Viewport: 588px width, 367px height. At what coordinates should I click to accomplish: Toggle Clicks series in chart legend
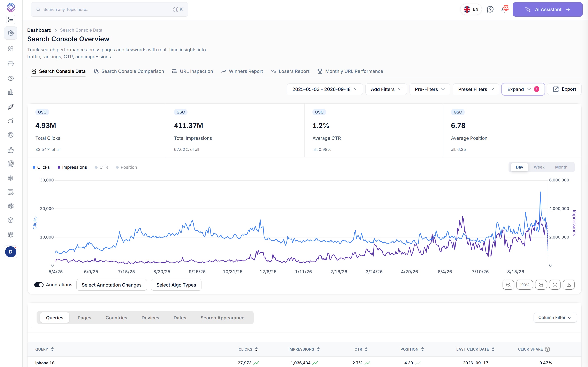(x=41, y=167)
